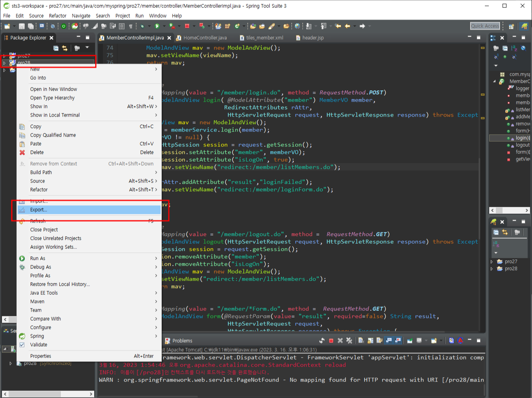Click the Open Perspective icon
The image size is (532, 398).
[x=511, y=27]
